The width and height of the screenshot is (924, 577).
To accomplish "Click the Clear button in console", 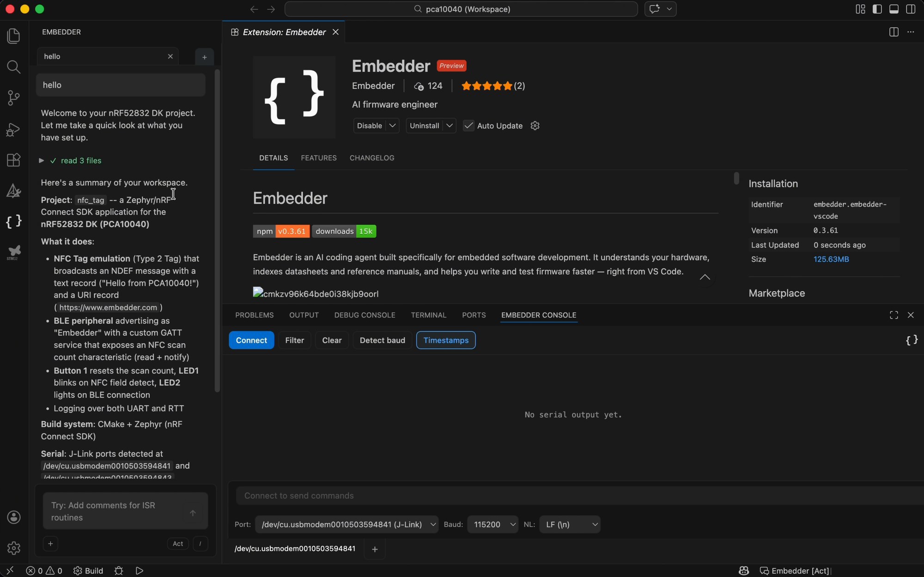I will tap(332, 340).
